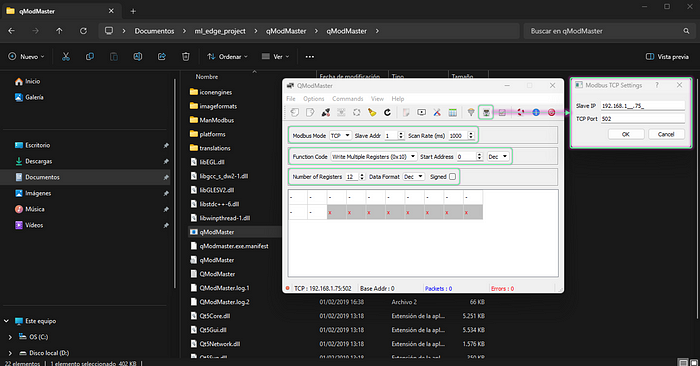This screenshot has height=366, width=700.
Task: Open the Bus Monitor screen icon
Action: pos(421,112)
